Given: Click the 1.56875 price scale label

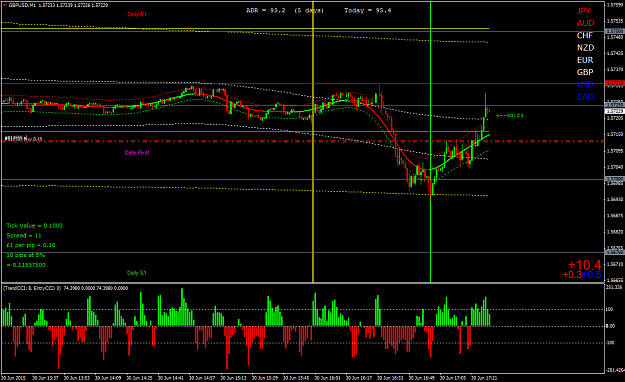Looking at the screenshot, I should (615, 215).
